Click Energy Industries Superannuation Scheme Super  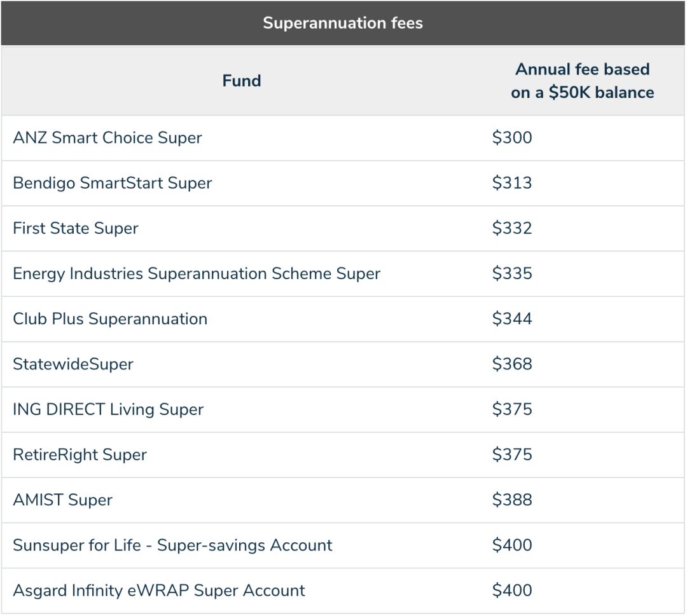(197, 273)
